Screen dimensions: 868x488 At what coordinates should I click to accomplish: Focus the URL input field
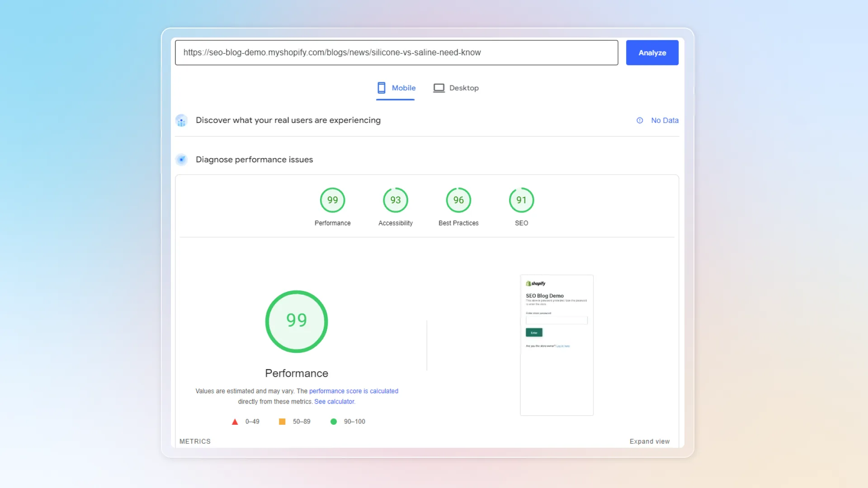396,52
